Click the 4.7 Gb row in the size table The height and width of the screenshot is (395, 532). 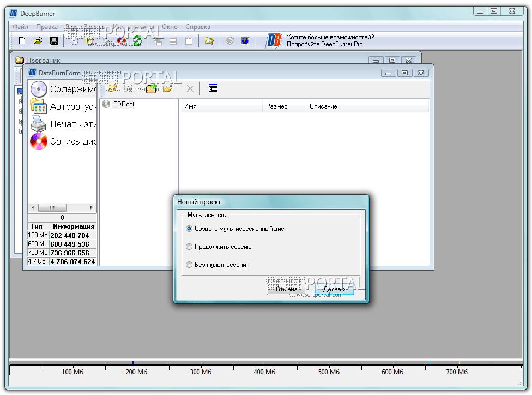click(62, 261)
